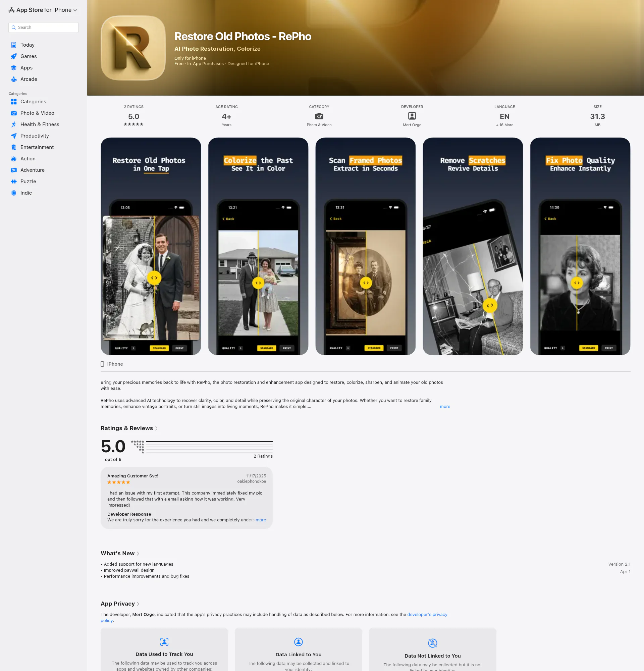Click the RePho app icon
Viewport: 644px width, 671px height.
point(133,48)
